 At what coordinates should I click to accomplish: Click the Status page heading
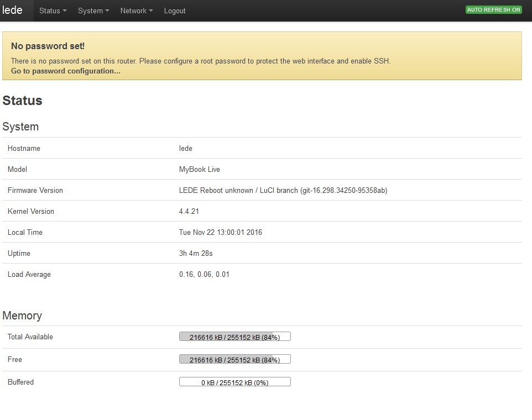click(x=22, y=101)
